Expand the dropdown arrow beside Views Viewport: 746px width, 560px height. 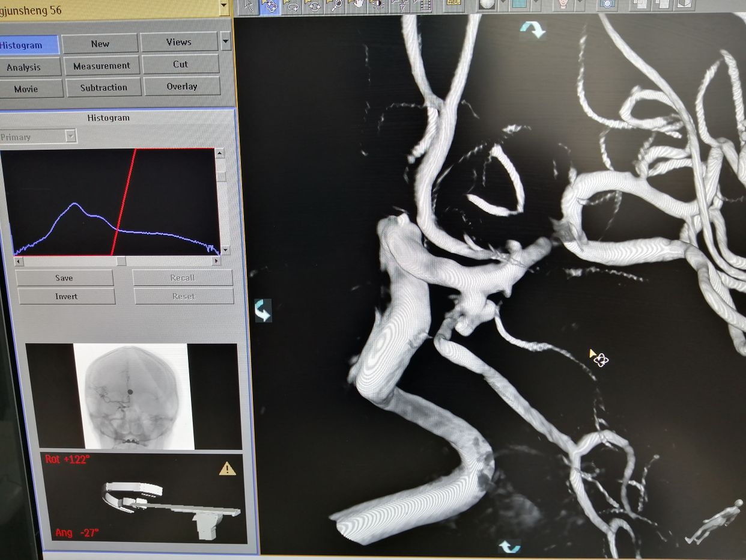(225, 41)
